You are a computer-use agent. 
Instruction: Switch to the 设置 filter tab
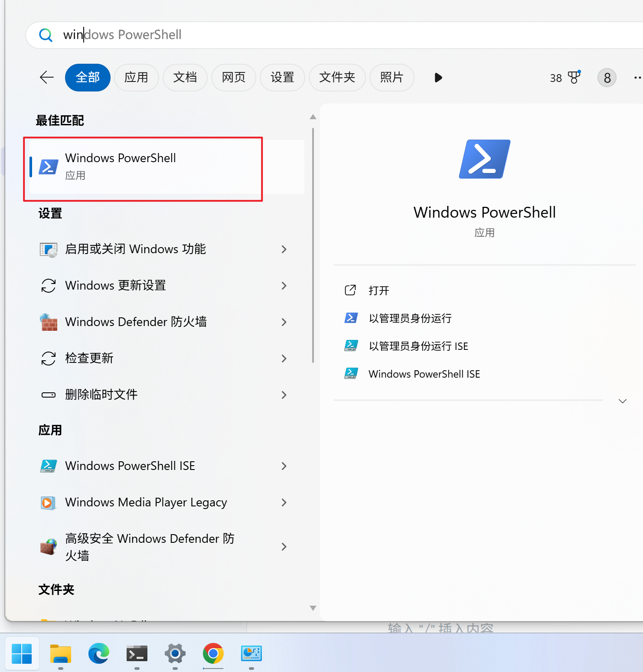click(282, 78)
